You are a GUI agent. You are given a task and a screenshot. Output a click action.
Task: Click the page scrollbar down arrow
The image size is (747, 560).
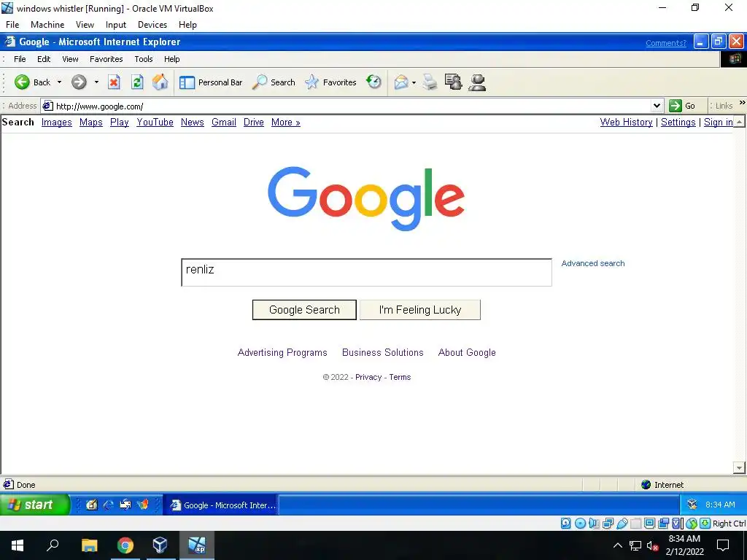point(739,468)
